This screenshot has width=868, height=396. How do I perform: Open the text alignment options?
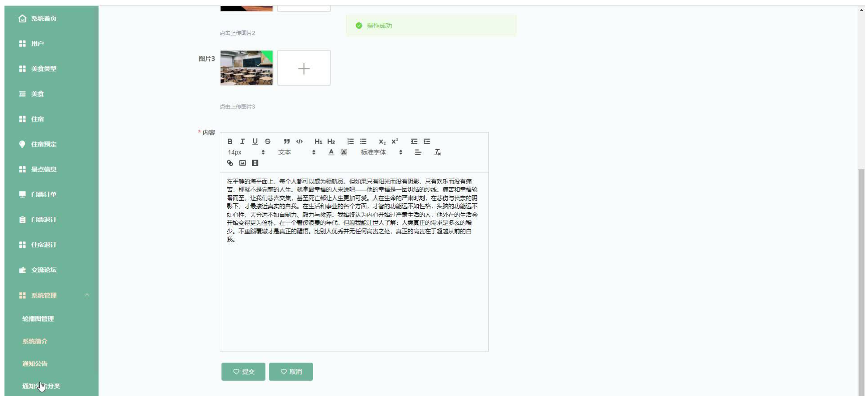418,152
